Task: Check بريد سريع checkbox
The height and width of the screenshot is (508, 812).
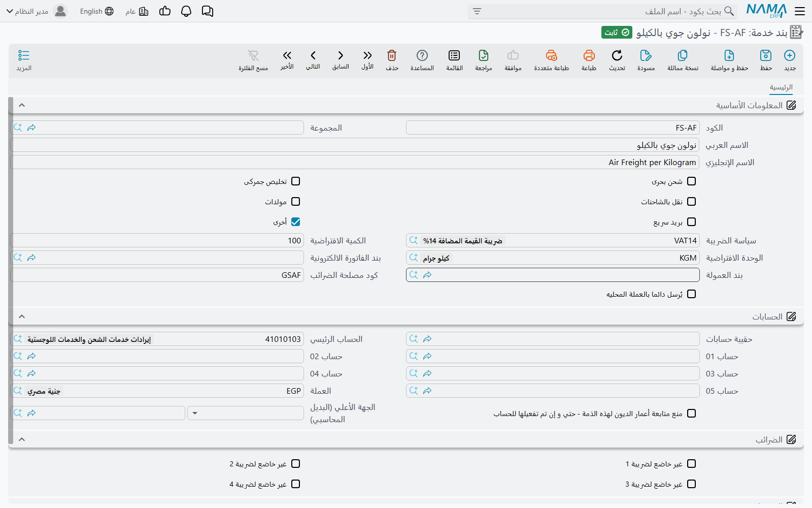Action: [x=691, y=222]
